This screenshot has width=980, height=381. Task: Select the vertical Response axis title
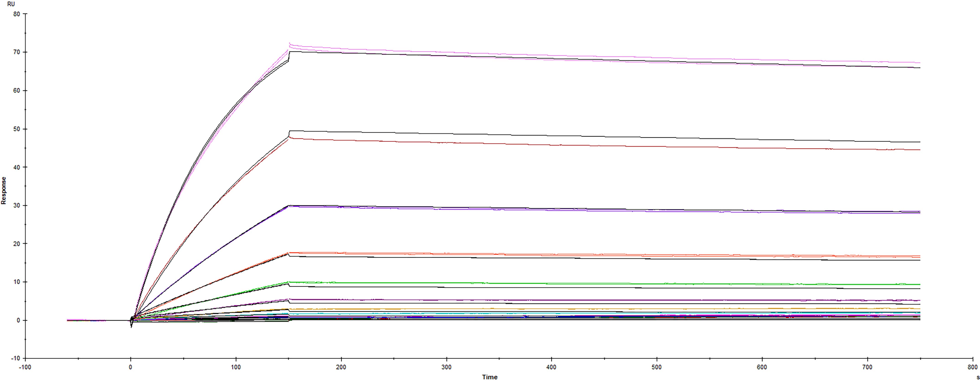click(4, 191)
